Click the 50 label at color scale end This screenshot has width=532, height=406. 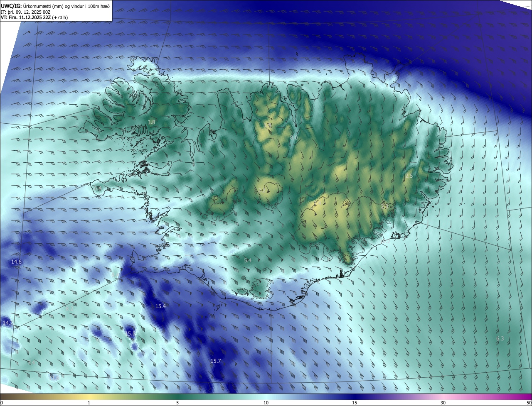coord(528,403)
